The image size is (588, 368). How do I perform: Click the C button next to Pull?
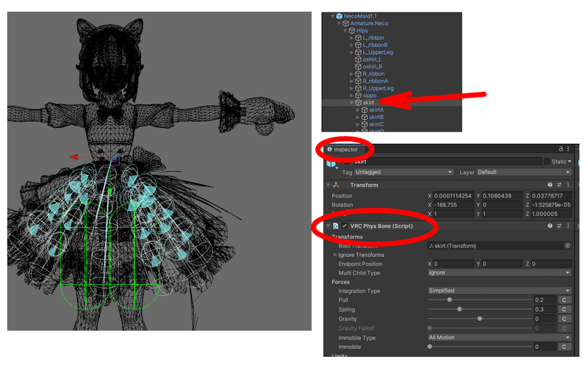564,300
